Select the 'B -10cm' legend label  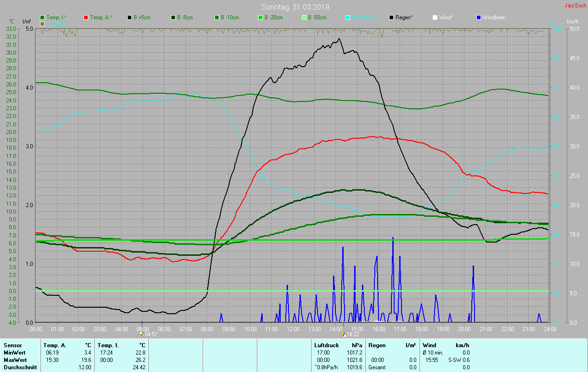pyautogui.click(x=230, y=17)
